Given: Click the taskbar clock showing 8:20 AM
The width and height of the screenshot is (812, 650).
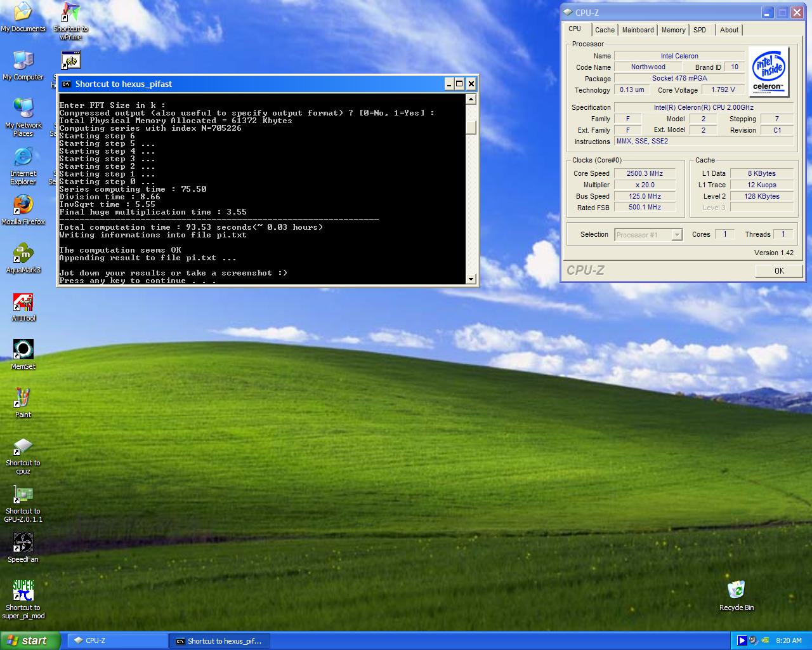Looking at the screenshot, I should coord(789,641).
